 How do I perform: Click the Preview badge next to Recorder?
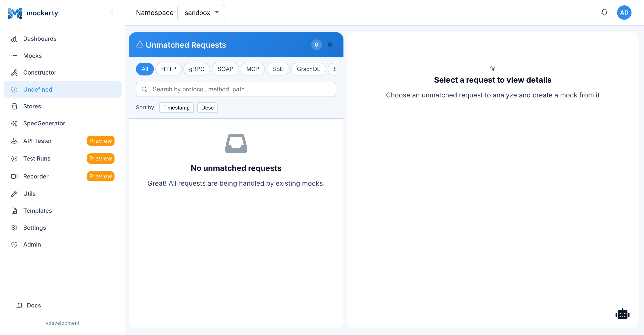(x=100, y=176)
